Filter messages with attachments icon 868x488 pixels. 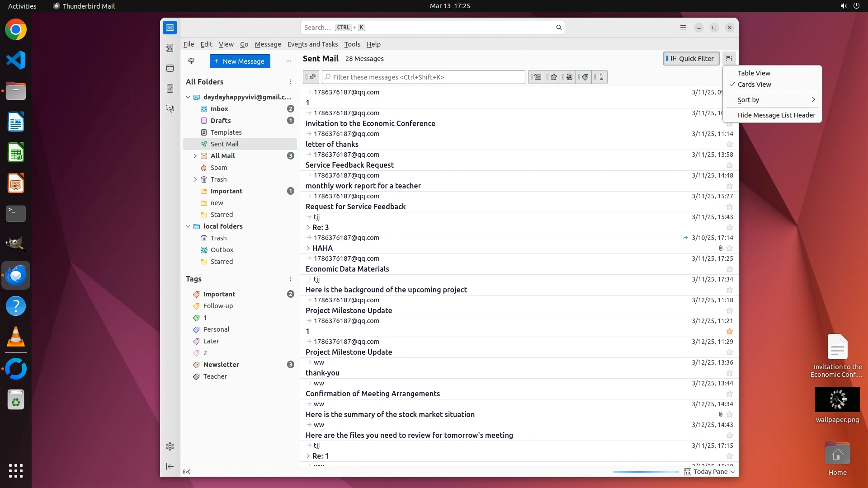601,77
